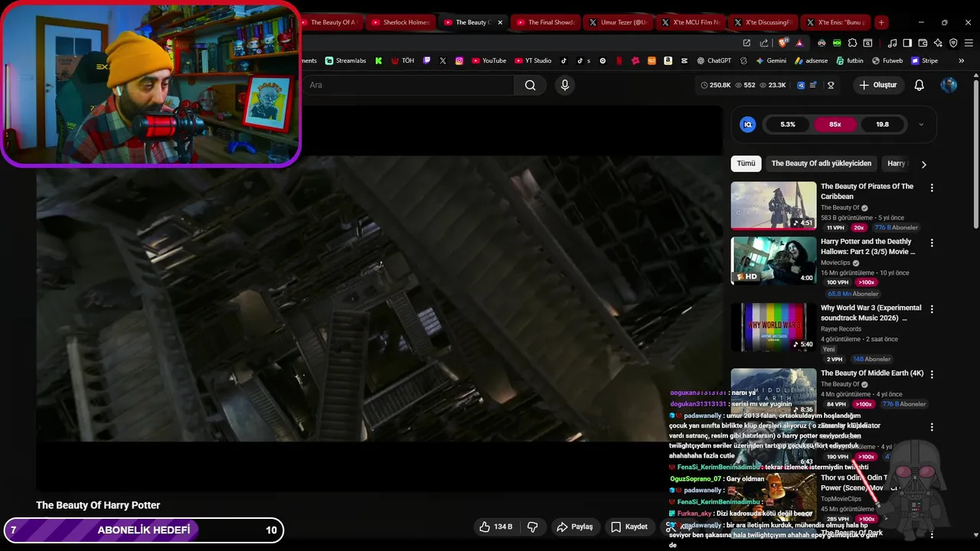Switch to X'te MCU Film tab
The image size is (980, 551).
690,22
